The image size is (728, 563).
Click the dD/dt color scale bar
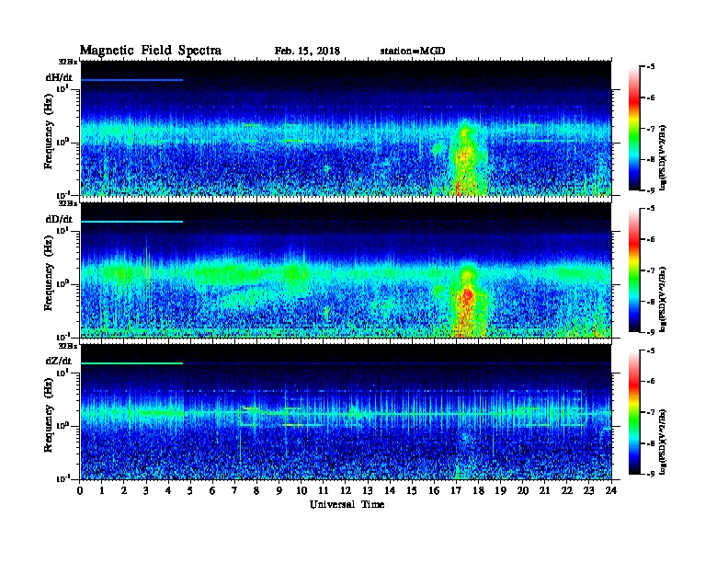634,270
